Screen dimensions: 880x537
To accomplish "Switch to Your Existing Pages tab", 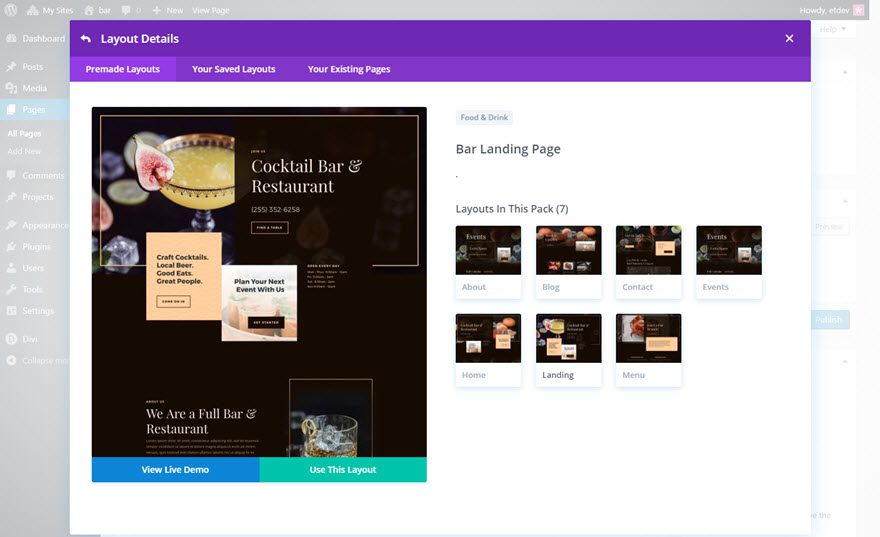I will point(349,69).
